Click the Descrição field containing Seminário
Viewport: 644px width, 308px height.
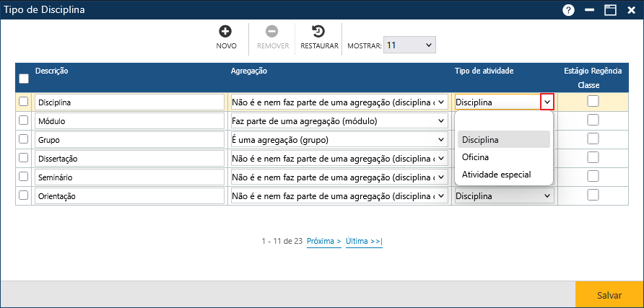(x=130, y=177)
